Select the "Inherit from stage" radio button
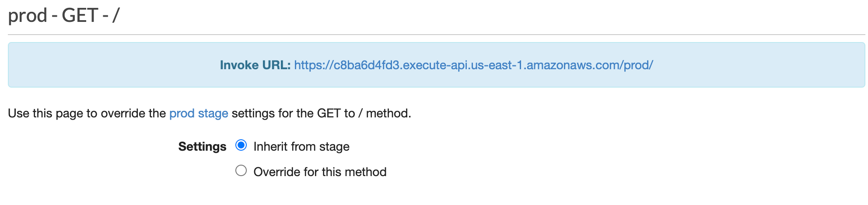The image size is (868, 205). coord(241,145)
